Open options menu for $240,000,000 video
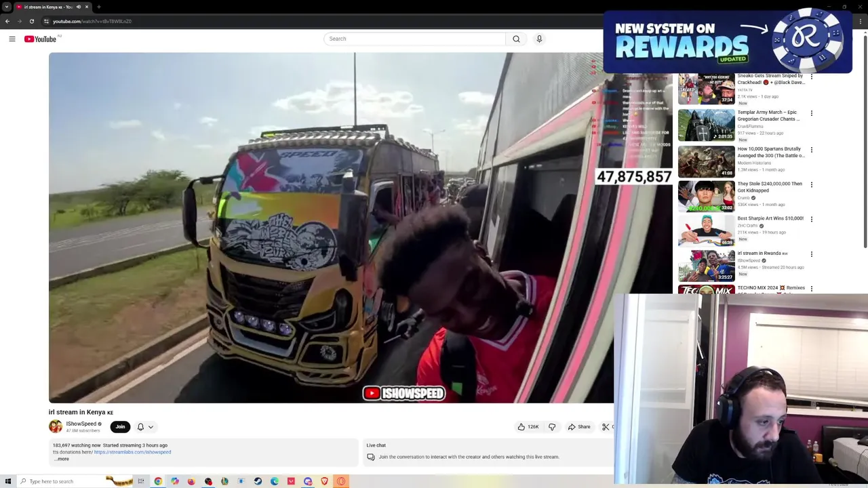The width and height of the screenshot is (868, 488). point(812,184)
